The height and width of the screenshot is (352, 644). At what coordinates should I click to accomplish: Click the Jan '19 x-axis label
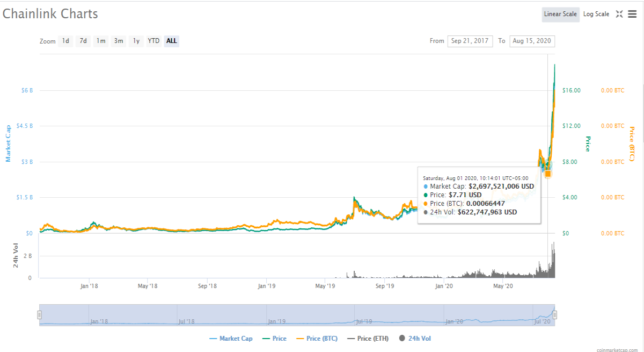pos(267,286)
